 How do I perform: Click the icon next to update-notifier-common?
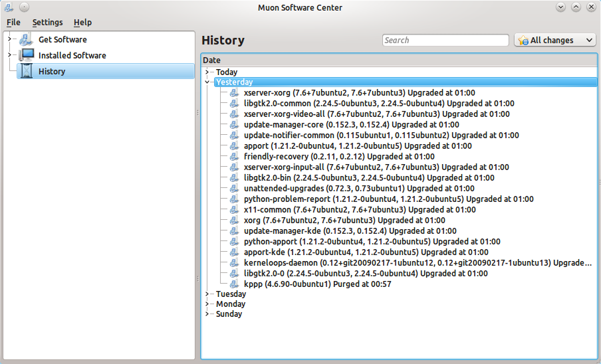tap(234, 136)
